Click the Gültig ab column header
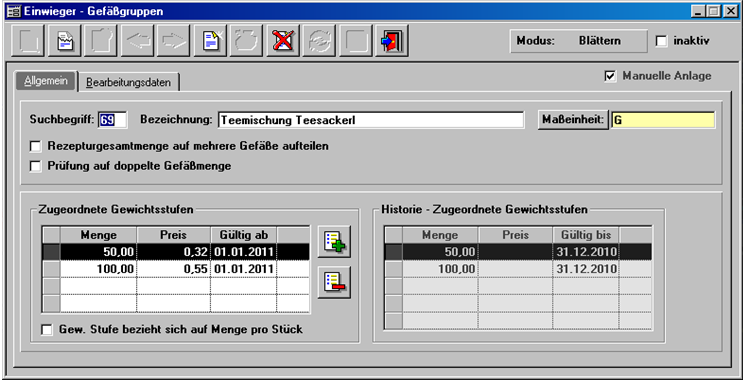The width and height of the screenshot is (743, 380). 244,235
